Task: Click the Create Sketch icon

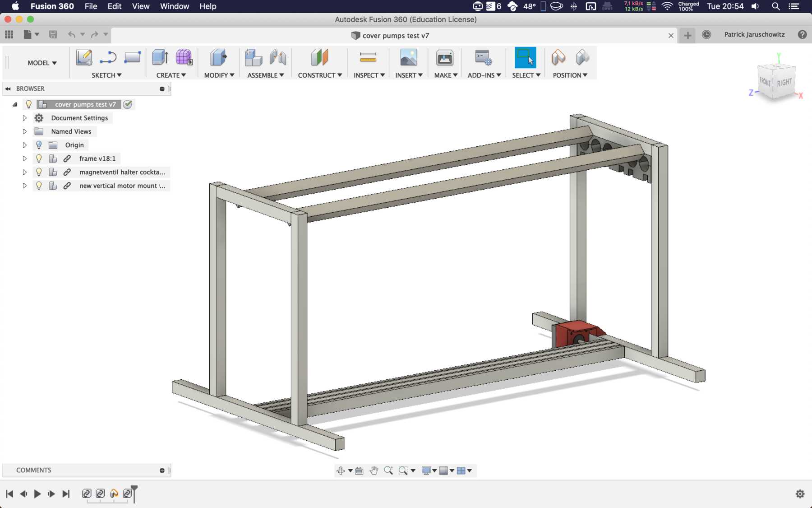Action: 84,58
